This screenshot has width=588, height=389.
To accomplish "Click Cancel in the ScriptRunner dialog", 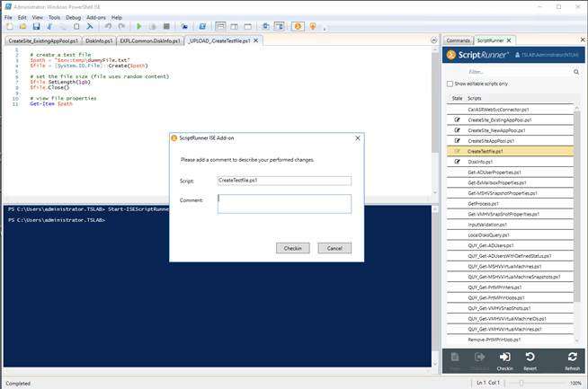I will 334,248.
